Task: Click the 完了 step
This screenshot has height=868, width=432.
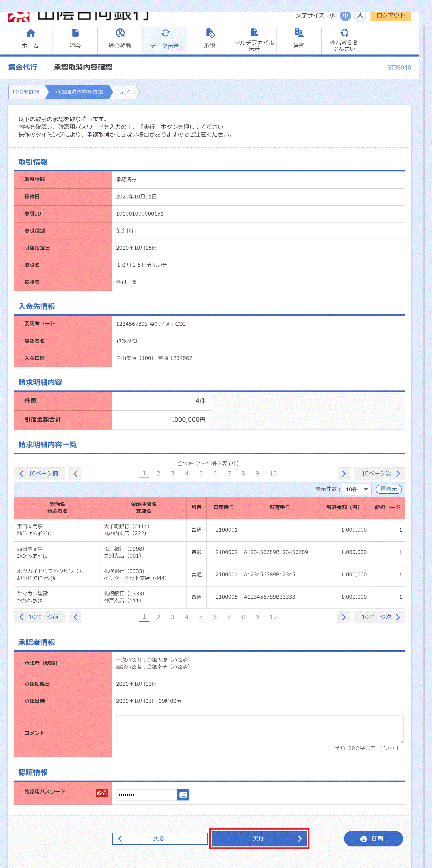Action: (124, 92)
